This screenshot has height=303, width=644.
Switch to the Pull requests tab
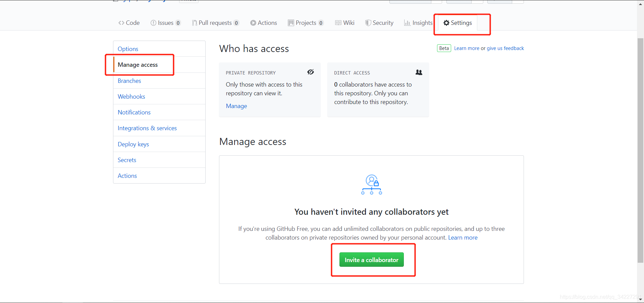(215, 23)
